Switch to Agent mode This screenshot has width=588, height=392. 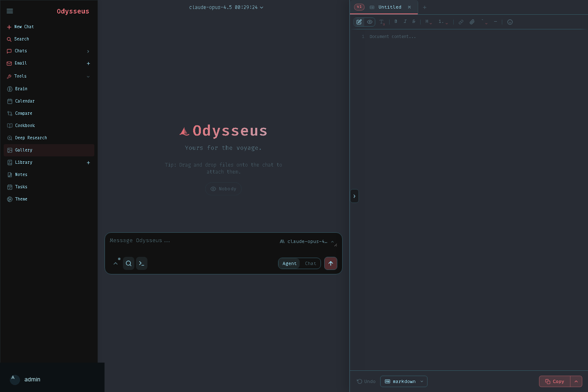click(x=290, y=263)
